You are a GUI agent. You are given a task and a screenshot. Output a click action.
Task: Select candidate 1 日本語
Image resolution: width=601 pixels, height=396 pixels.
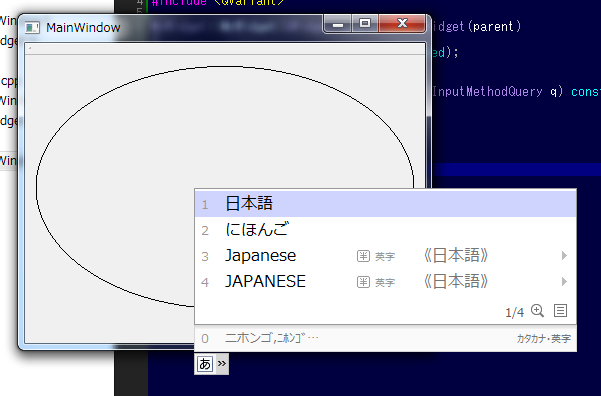coord(385,204)
